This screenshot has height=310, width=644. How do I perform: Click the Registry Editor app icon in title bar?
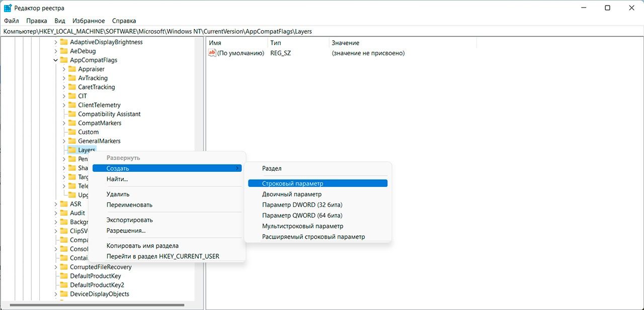click(8, 8)
